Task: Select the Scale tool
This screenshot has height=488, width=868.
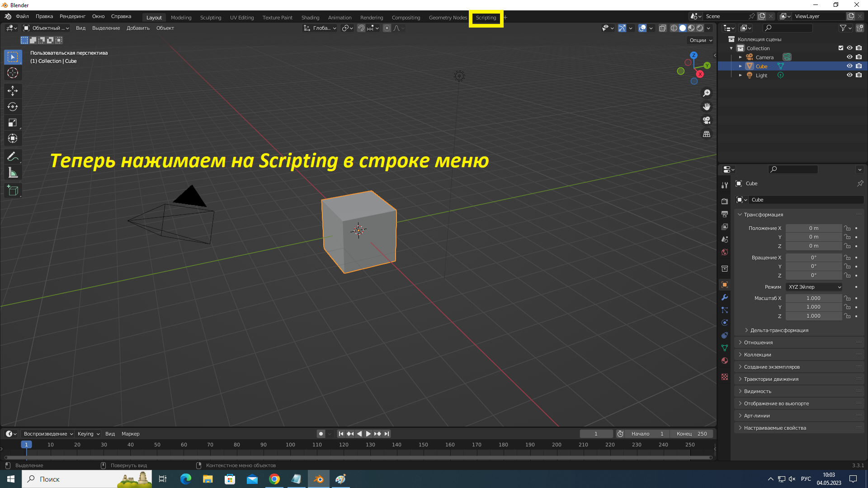Action: (13, 122)
